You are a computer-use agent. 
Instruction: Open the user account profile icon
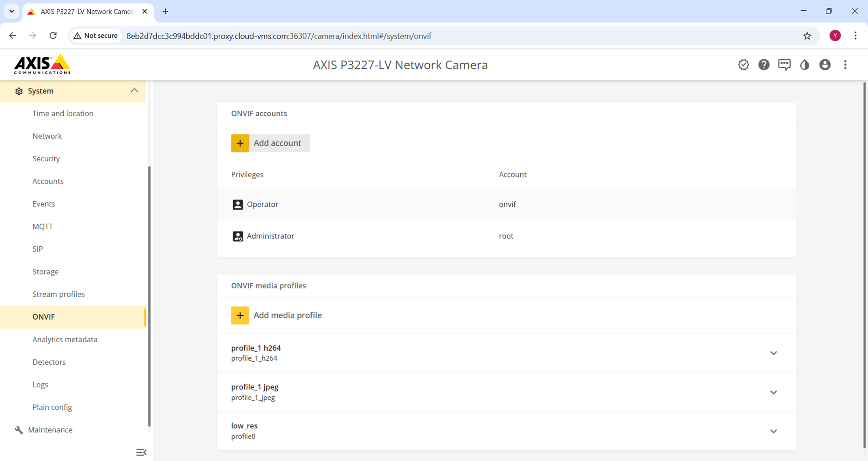click(825, 65)
